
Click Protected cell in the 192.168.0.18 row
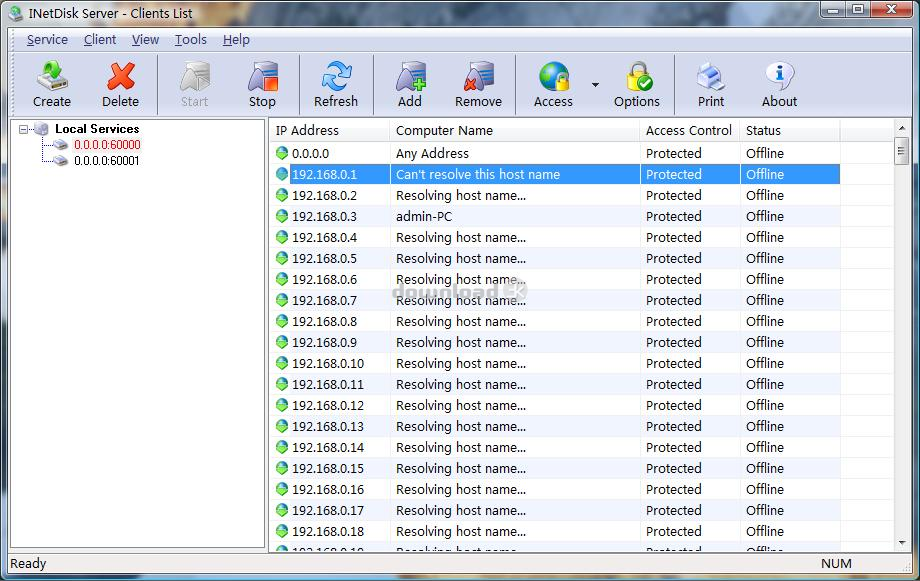(x=674, y=532)
